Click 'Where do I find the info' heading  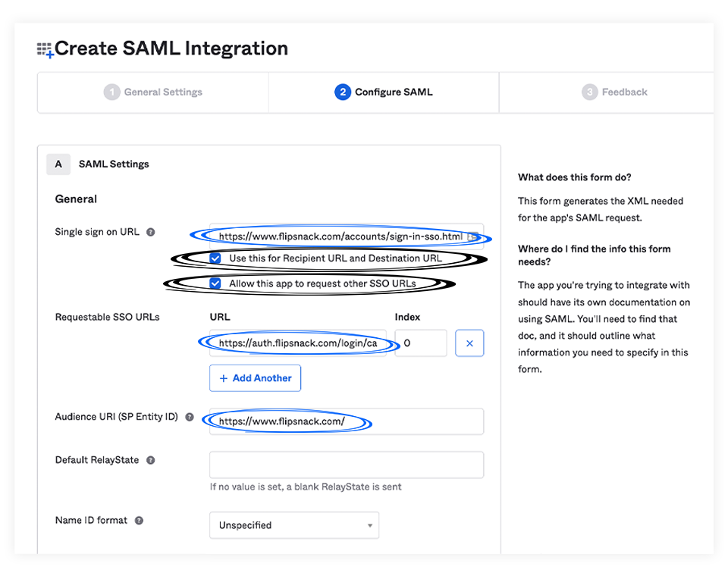point(595,255)
